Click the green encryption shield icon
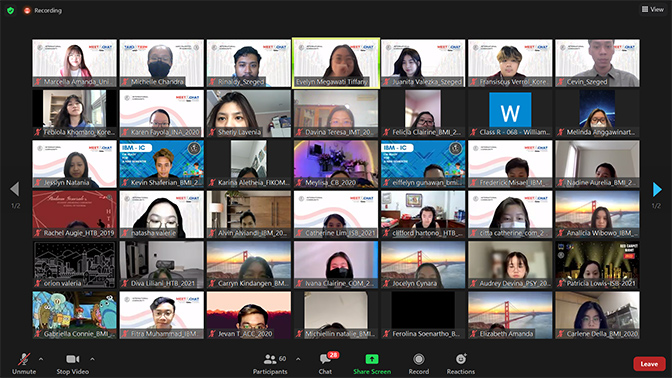The width and height of the screenshot is (672, 378). coord(11,10)
